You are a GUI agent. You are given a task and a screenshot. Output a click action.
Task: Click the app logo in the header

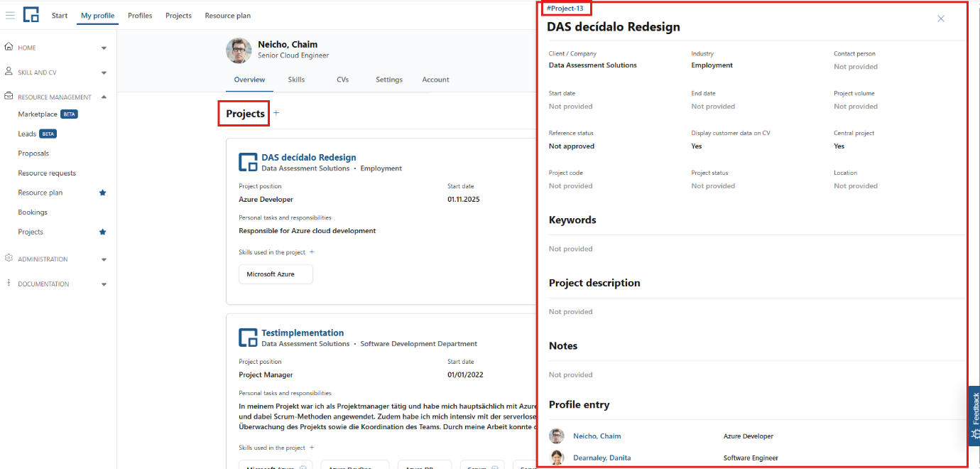click(x=31, y=15)
